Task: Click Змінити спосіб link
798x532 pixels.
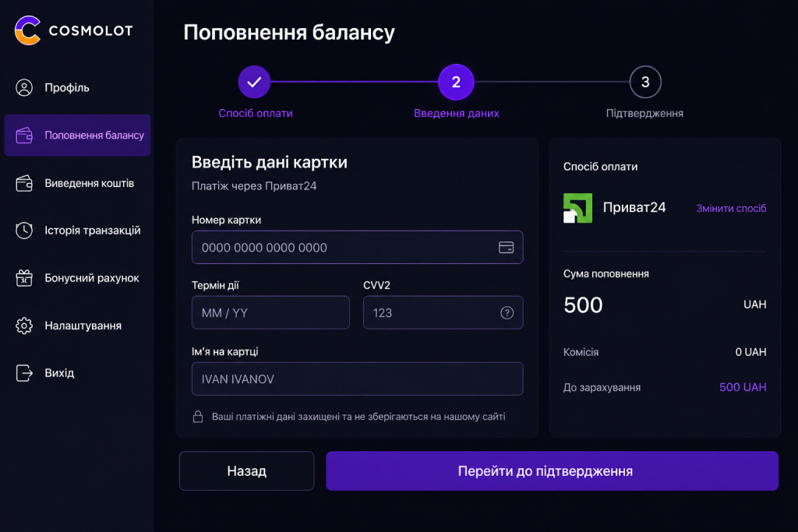Action: pos(731,208)
